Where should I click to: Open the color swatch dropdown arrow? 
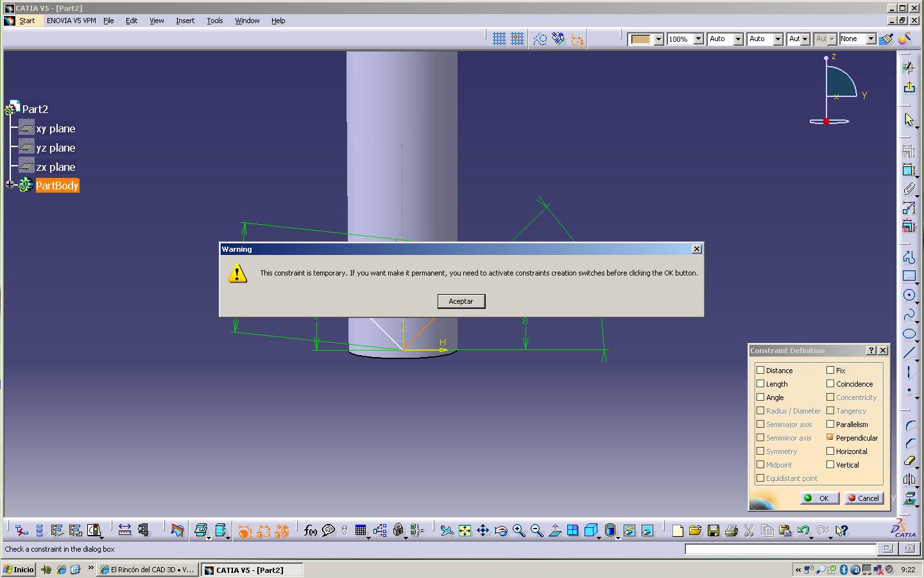tap(658, 39)
